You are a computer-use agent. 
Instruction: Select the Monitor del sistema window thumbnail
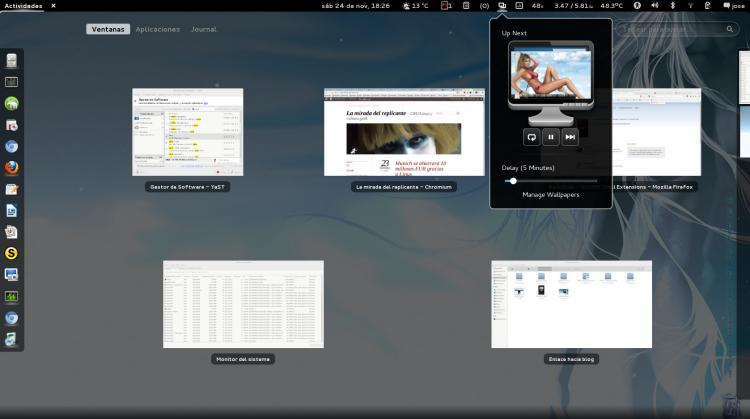pyautogui.click(x=243, y=304)
